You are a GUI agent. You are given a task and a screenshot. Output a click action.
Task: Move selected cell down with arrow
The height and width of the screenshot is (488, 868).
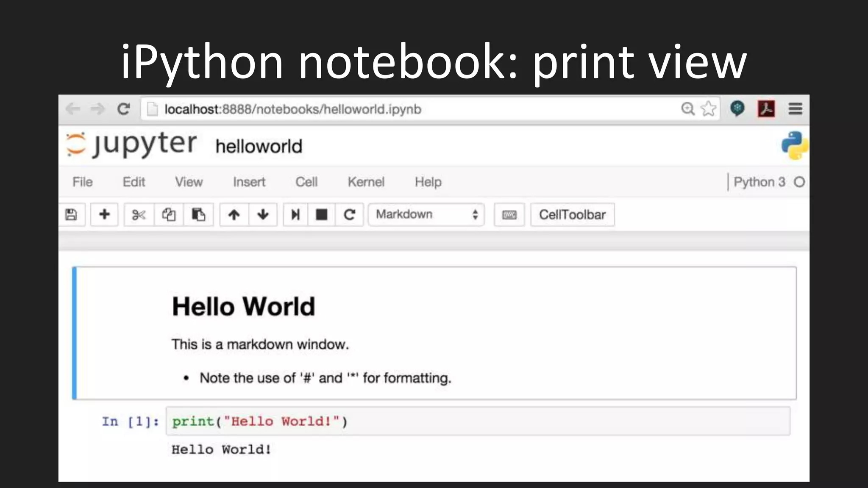coord(263,215)
